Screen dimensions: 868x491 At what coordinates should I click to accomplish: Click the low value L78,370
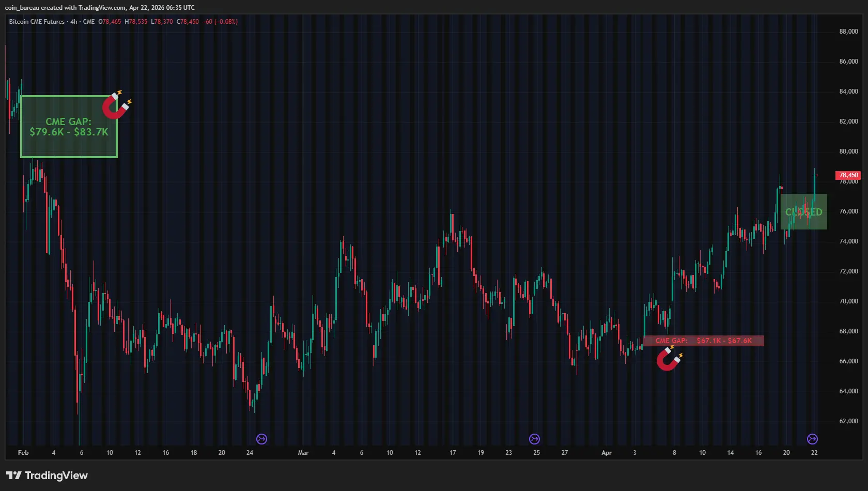point(162,22)
